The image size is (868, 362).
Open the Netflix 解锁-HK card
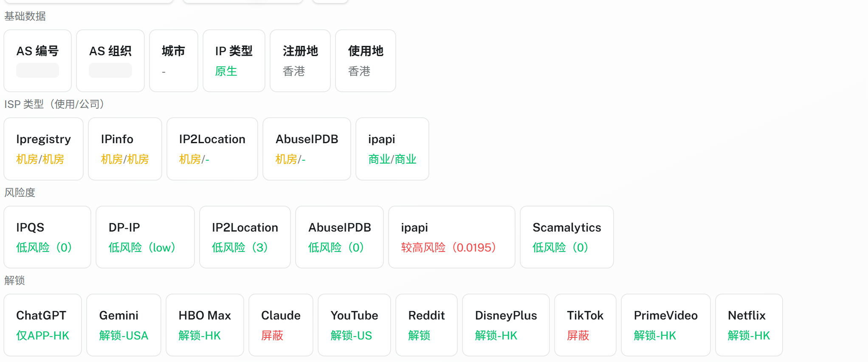[749, 325]
